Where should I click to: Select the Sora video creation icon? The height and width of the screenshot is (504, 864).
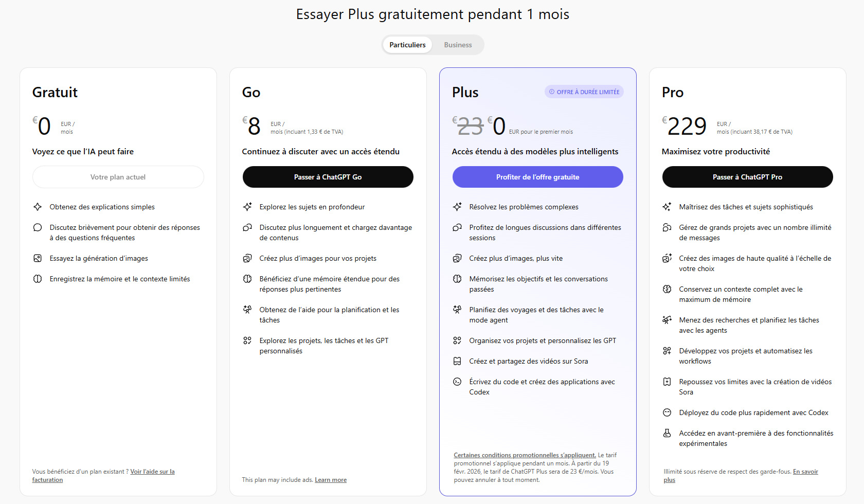click(457, 361)
